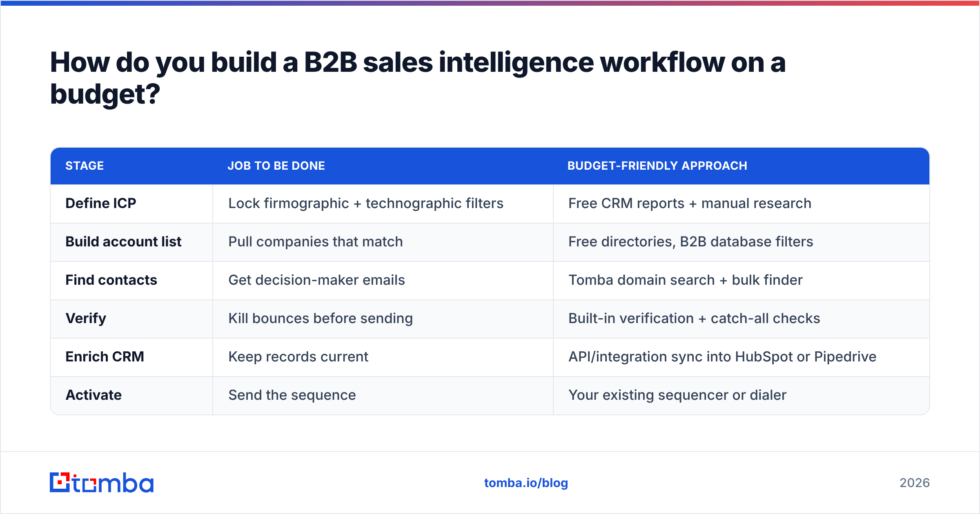Screen dimensions: 980x514
Task: Click the 'Activate' stage cell
Action: tap(131, 395)
